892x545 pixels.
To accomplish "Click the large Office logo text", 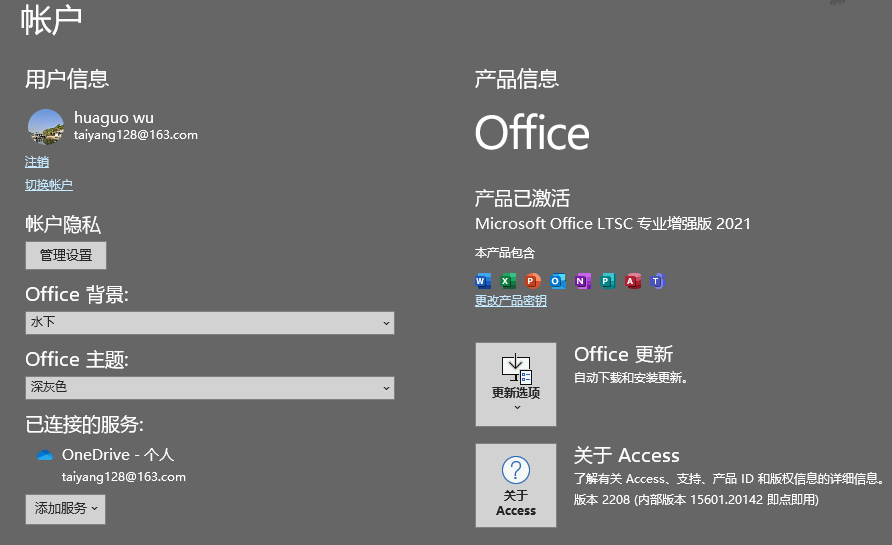I will coord(532,132).
